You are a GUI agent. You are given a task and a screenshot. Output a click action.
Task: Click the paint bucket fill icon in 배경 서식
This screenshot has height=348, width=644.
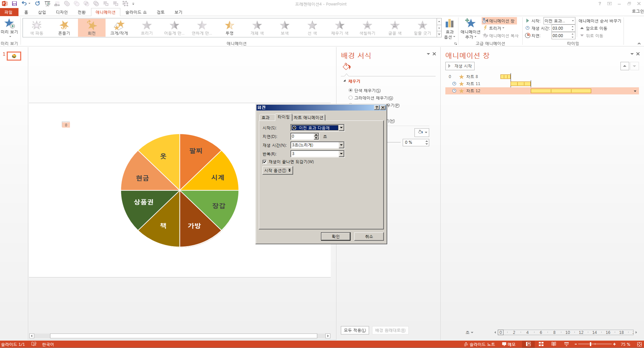point(347,66)
